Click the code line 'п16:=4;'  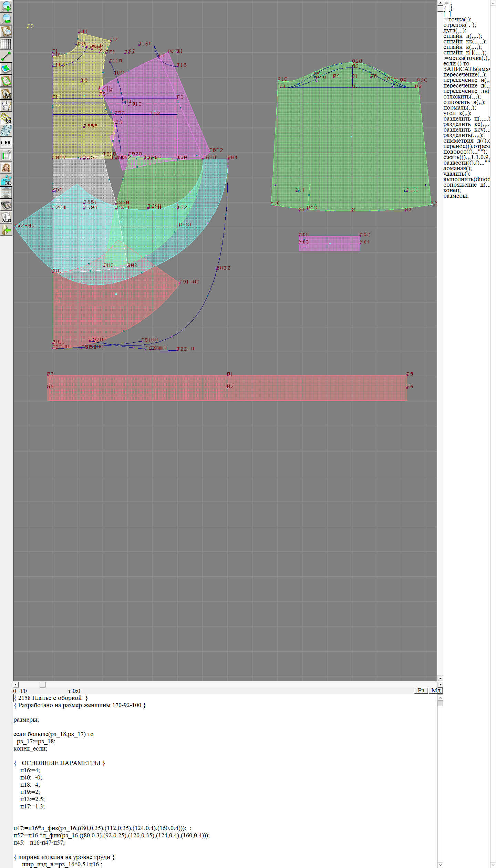click(30, 770)
